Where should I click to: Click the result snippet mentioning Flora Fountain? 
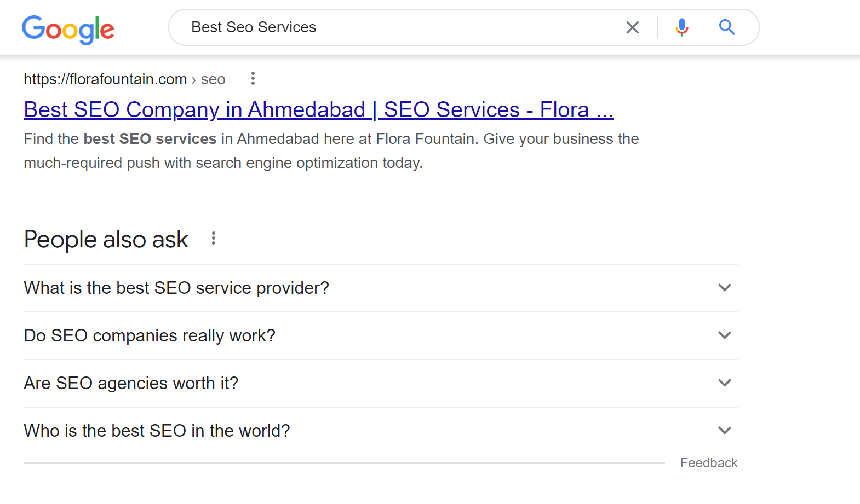point(331,151)
